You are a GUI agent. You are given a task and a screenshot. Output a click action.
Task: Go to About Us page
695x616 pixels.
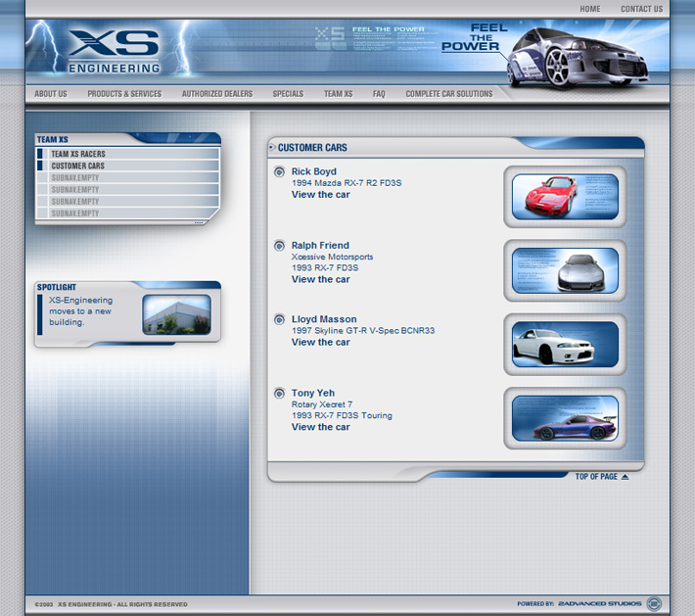pyautogui.click(x=51, y=94)
